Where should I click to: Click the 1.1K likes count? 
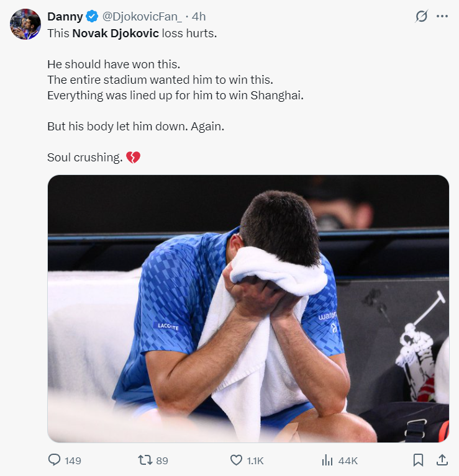click(255, 460)
